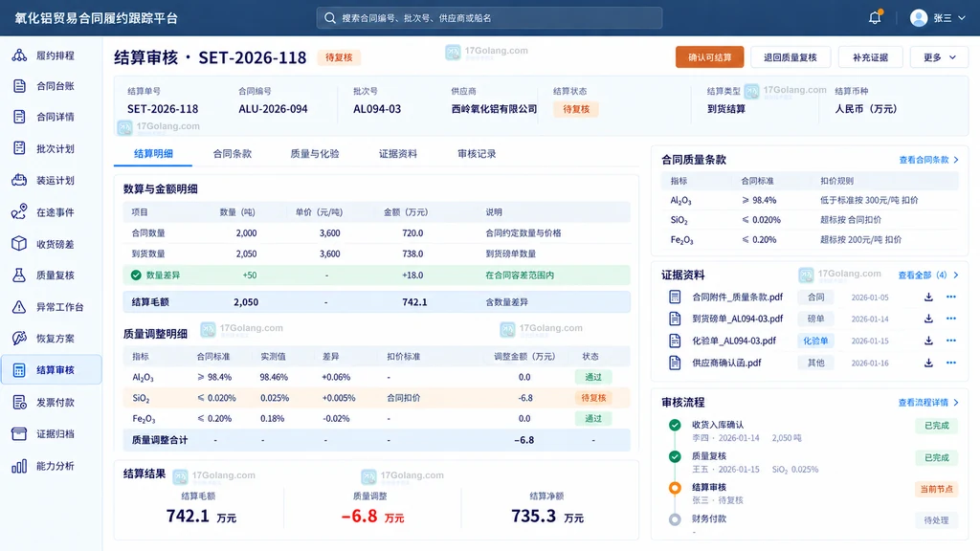This screenshot has width=980, height=551.
Task: Select the 到货磅单_AL094-03.pdf file name
Action: [737, 319]
